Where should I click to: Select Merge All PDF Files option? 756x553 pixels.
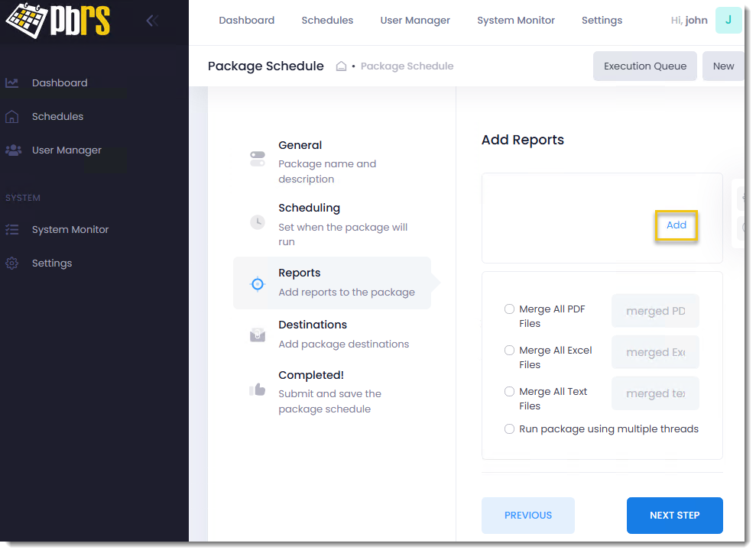point(509,309)
